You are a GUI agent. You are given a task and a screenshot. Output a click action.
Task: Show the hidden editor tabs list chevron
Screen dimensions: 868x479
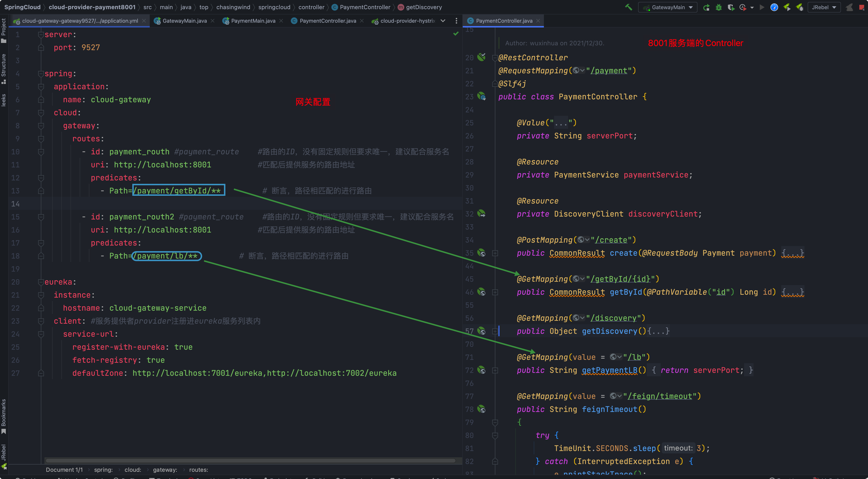click(443, 21)
